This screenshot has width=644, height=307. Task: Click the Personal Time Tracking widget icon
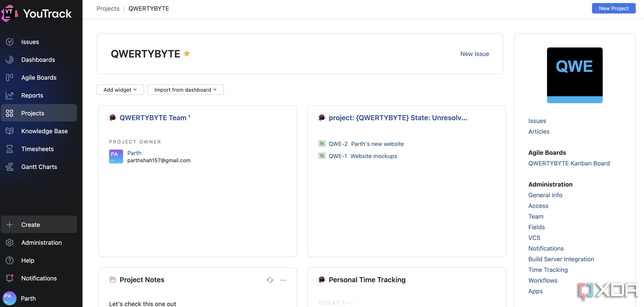[322, 279]
